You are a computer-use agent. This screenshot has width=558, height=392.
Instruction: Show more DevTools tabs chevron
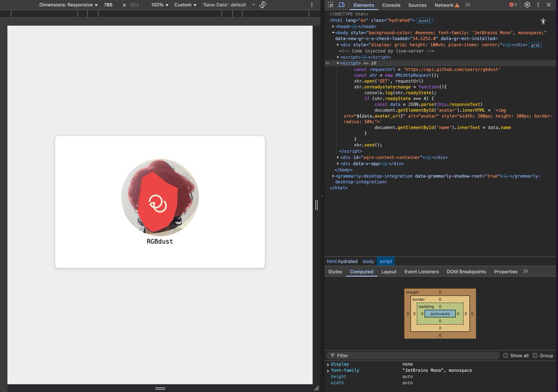pyautogui.click(x=467, y=5)
